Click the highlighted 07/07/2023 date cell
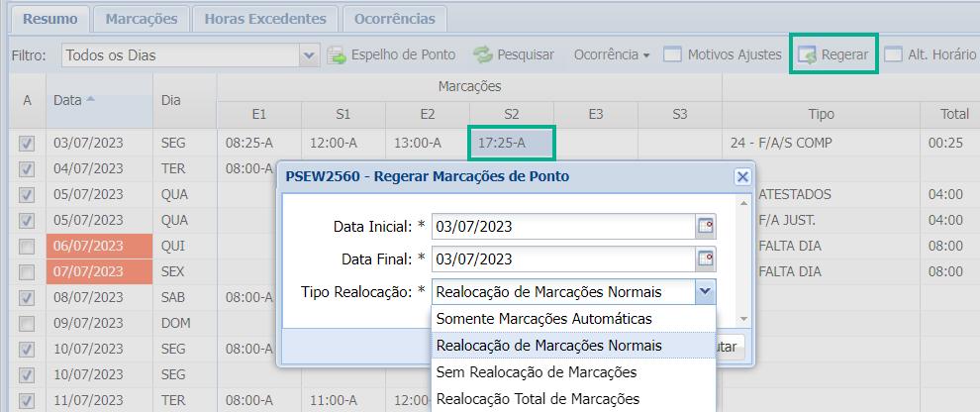980x412 pixels. (99, 272)
